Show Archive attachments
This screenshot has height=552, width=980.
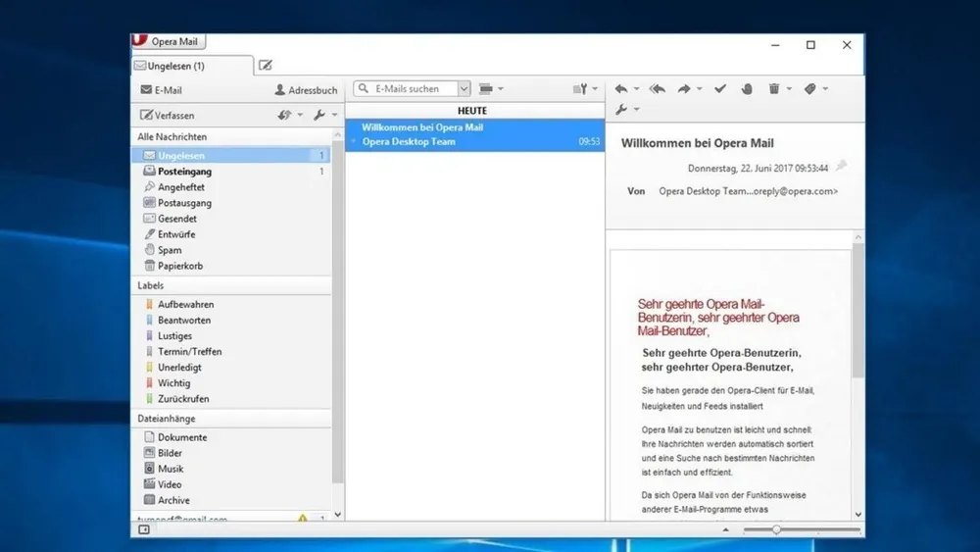(x=231, y=500)
